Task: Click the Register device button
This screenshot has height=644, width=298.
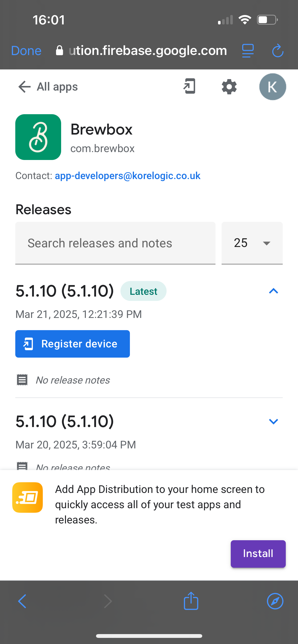Action: (x=73, y=344)
